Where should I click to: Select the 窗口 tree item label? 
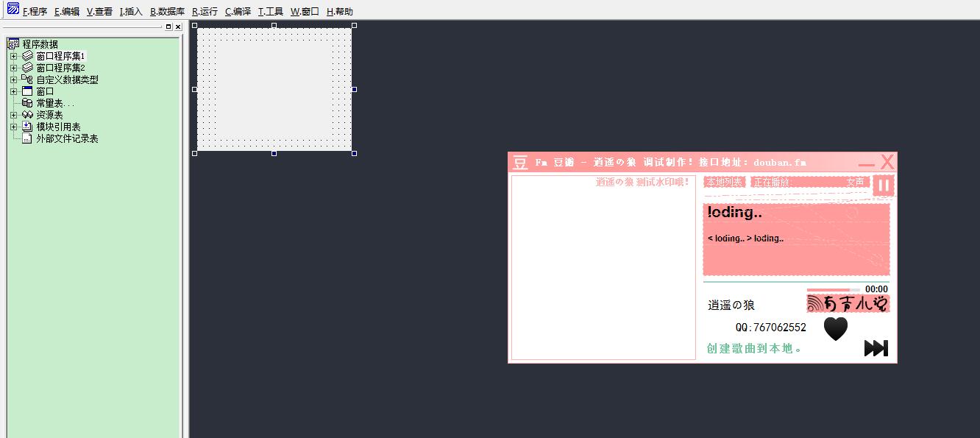(x=45, y=91)
